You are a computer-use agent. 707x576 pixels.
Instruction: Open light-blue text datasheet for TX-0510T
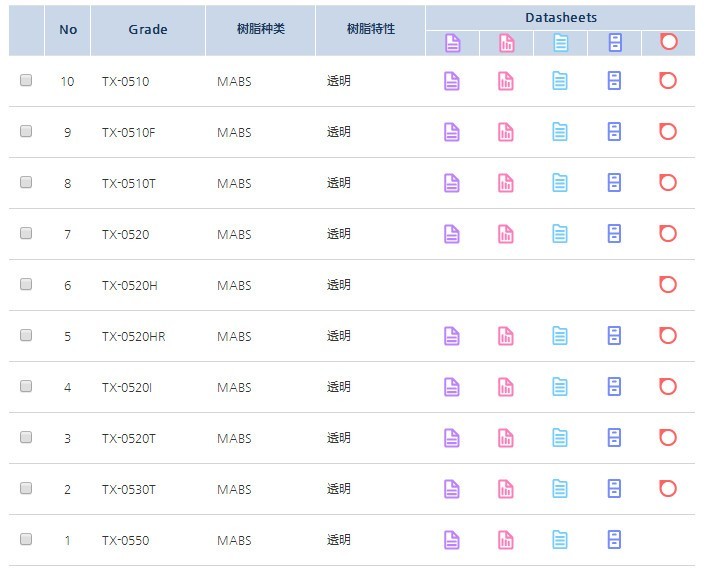[x=560, y=183]
